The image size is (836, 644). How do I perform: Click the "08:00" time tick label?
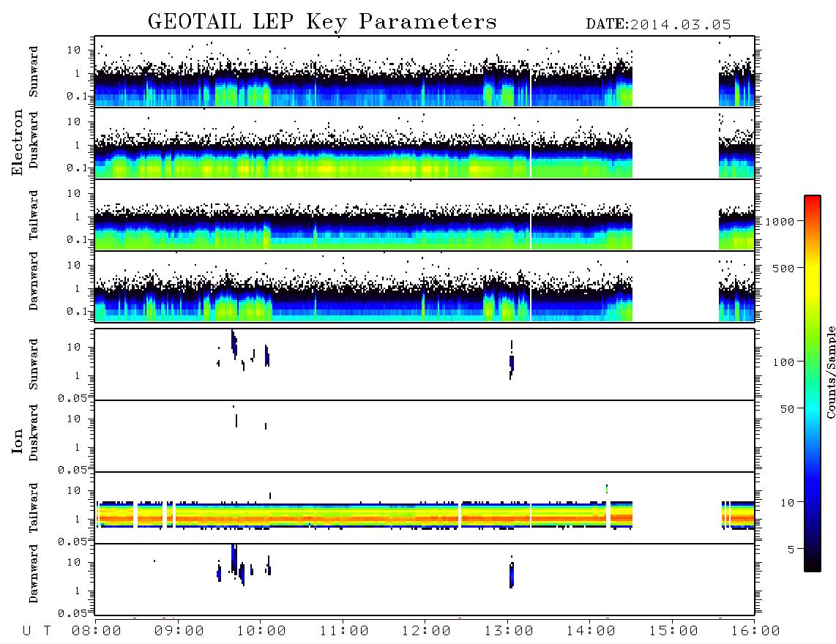point(97,632)
